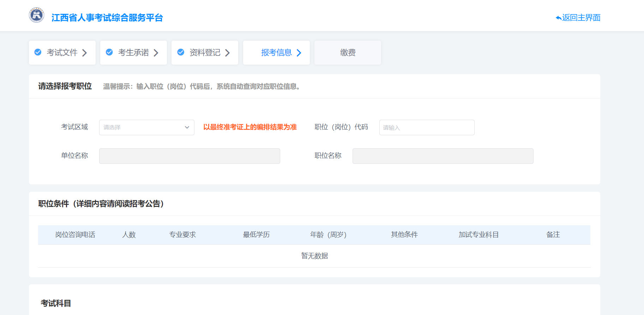Click the blue checkmark beside 考生承诺

(109, 52)
